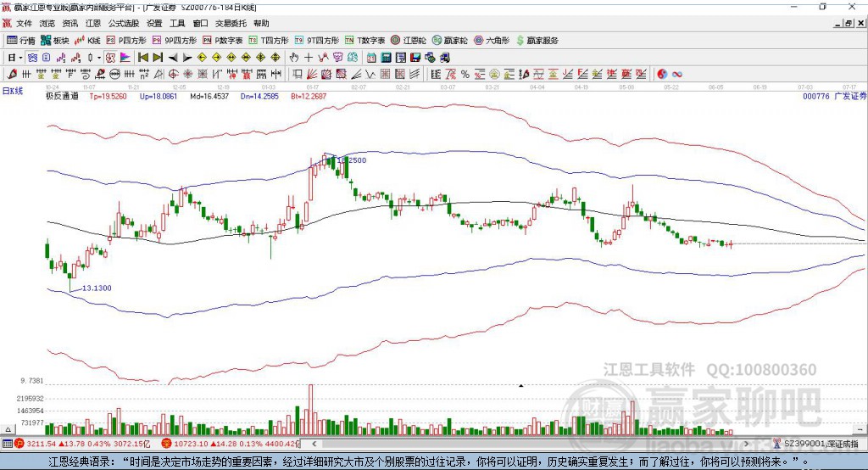Viewport: 868px width, 470px height.
Task: Select the circled crosshair target tool
Action: (173, 74)
